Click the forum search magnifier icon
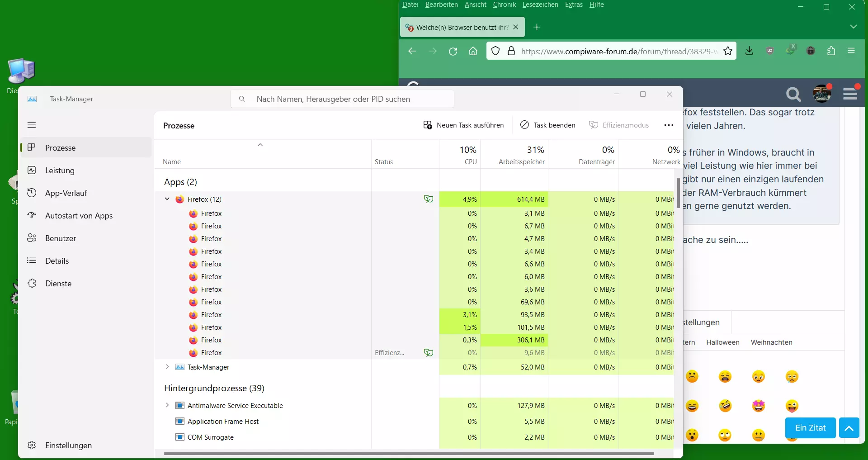The image size is (868, 460). pos(793,94)
